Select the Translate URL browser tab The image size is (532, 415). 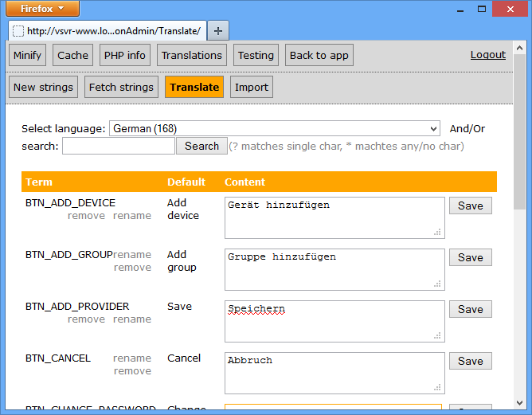[108, 31]
